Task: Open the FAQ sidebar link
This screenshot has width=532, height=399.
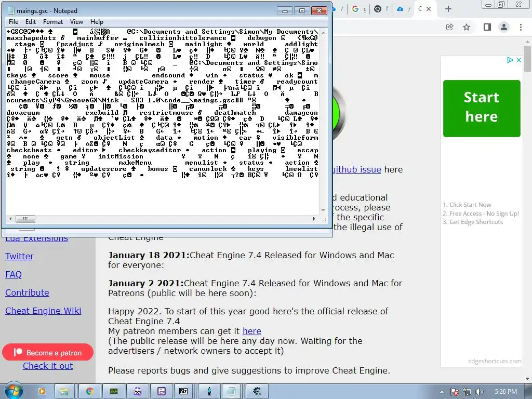Action: tap(14, 274)
